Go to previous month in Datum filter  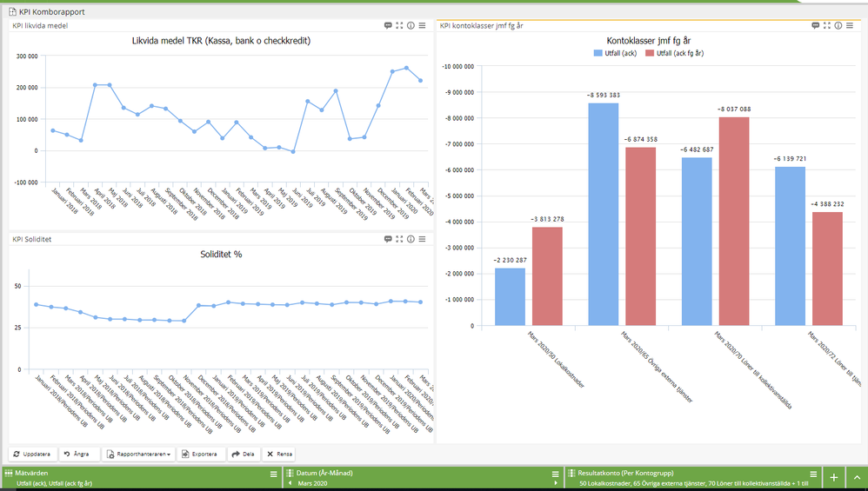point(290,483)
